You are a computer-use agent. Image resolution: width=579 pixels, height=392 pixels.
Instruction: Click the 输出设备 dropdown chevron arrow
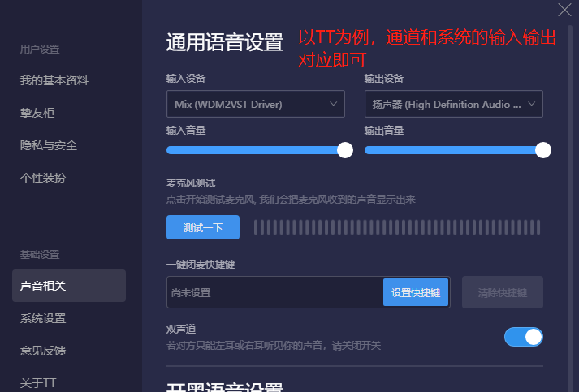click(x=531, y=104)
